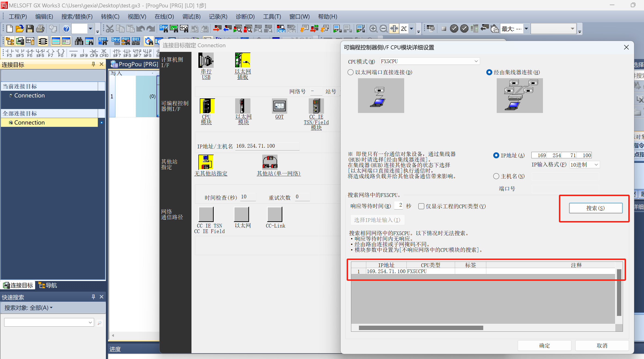
Task: Open the 工程(P) menu
Action: 18,16
